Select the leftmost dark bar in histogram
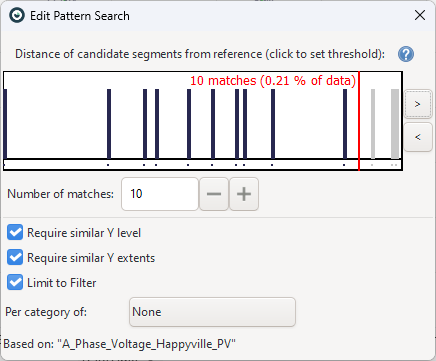 click(5, 124)
